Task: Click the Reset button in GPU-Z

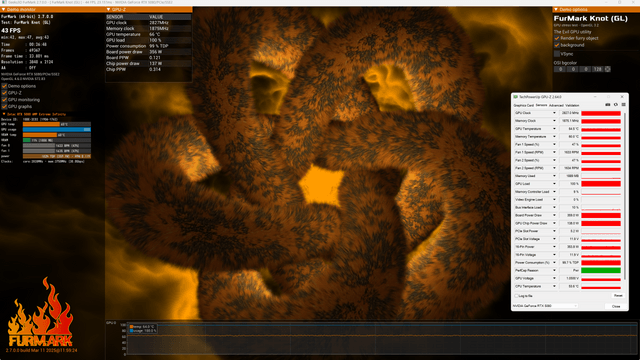Action: [x=618, y=296]
